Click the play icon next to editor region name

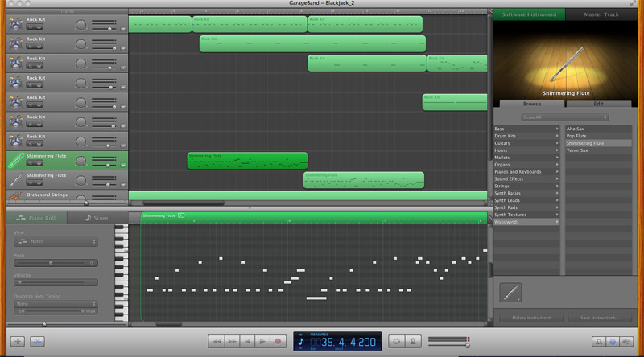(x=181, y=215)
